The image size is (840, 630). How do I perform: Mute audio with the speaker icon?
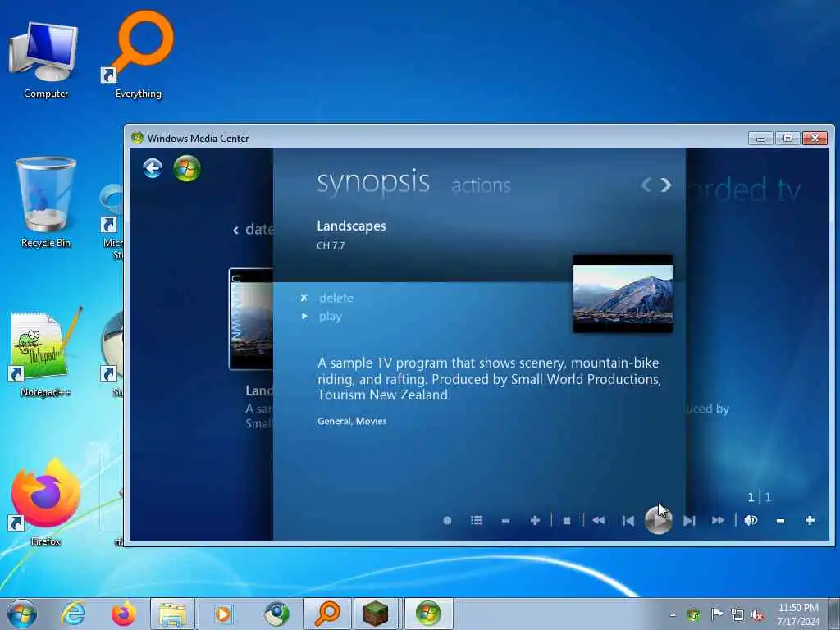pyautogui.click(x=751, y=520)
